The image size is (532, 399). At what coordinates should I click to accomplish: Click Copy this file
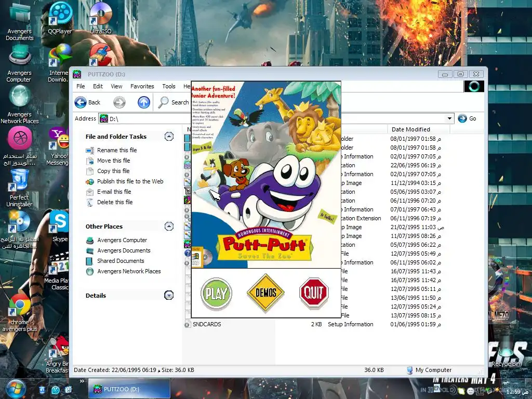tap(113, 170)
